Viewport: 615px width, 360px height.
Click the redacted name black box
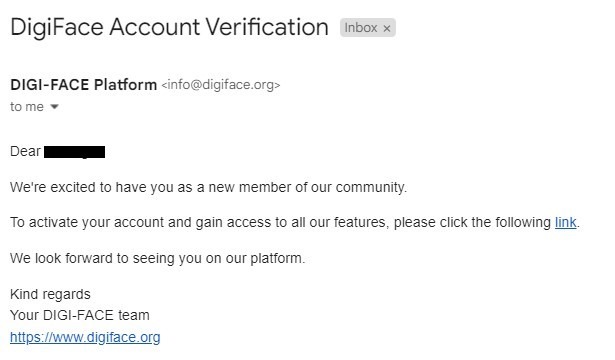coord(75,152)
